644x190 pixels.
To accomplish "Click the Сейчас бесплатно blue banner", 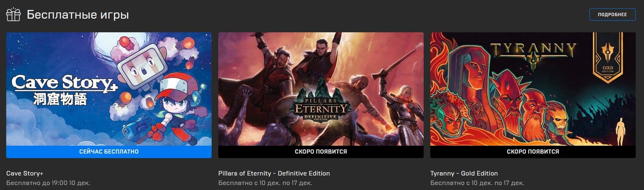I will tap(109, 152).
